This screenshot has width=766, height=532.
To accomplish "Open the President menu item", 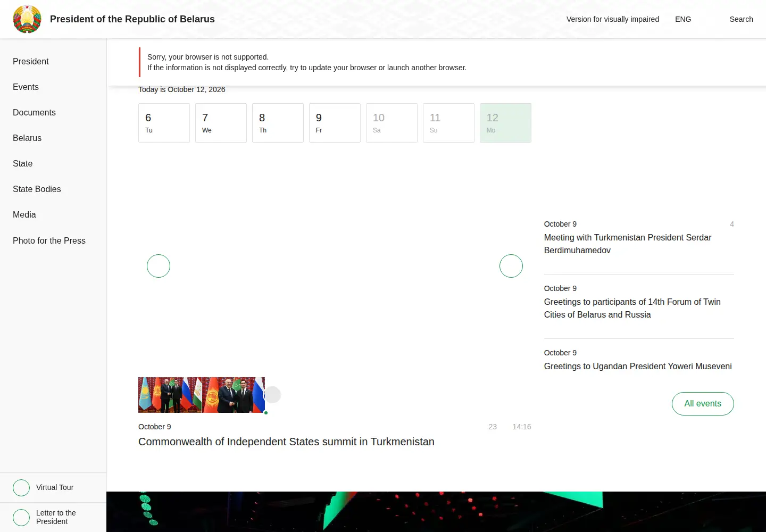I will point(31,61).
